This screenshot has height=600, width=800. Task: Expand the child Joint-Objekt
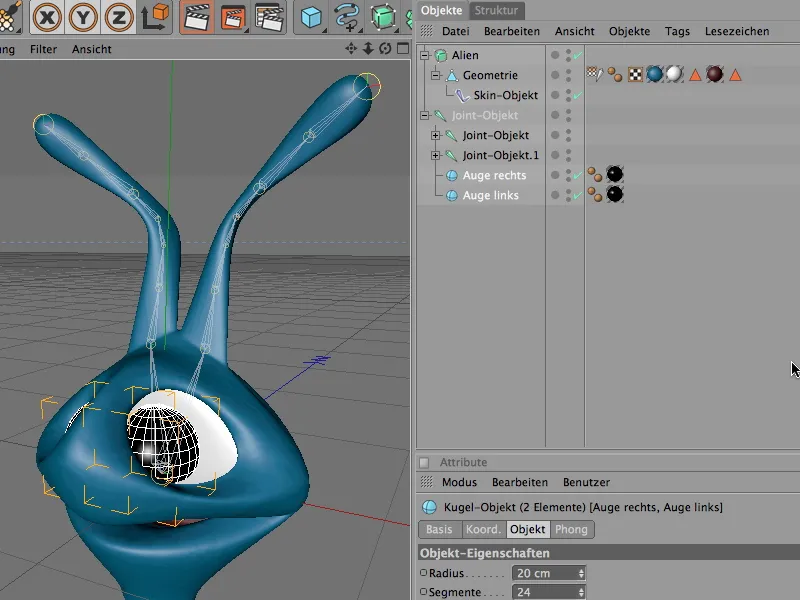(x=435, y=135)
